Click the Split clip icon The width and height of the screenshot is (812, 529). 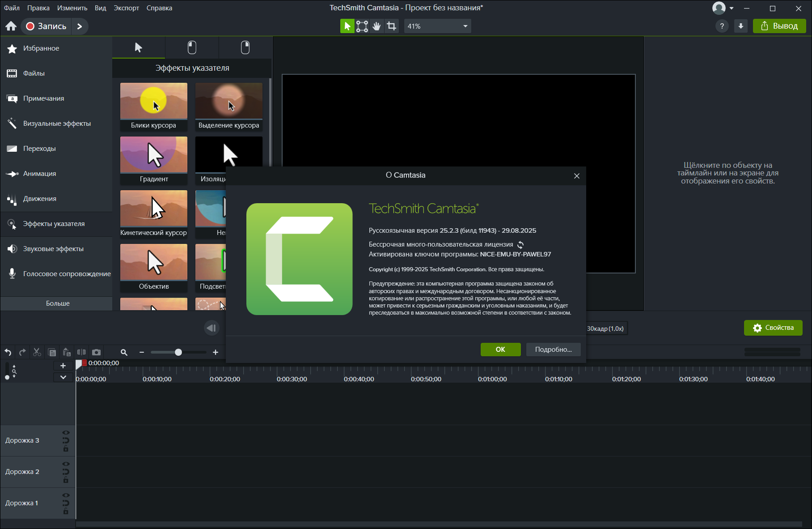click(x=81, y=352)
